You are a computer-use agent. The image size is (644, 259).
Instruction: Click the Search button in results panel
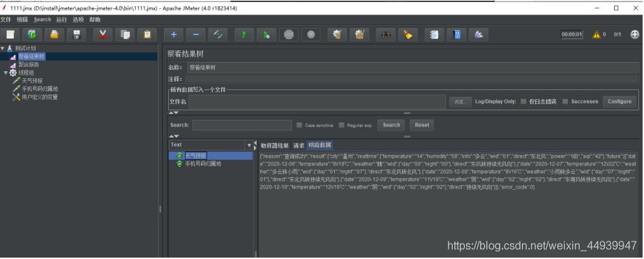(391, 125)
